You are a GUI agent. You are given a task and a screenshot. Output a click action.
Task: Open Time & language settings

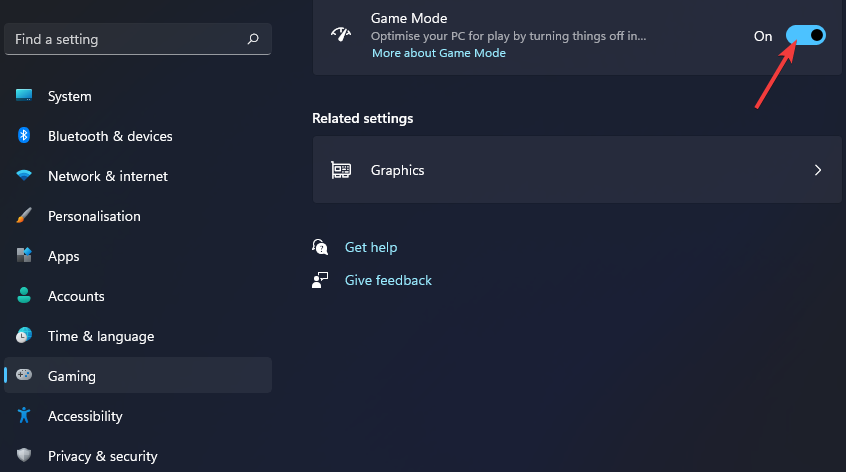(138, 336)
